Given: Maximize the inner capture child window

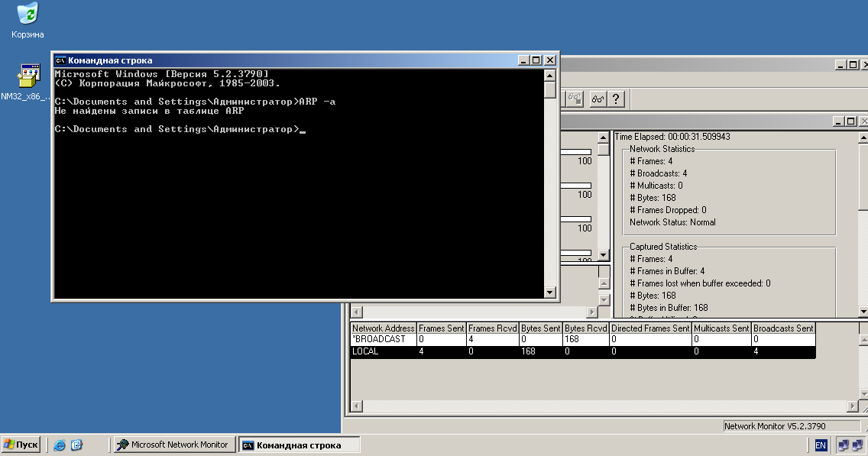Looking at the screenshot, I should (851, 121).
